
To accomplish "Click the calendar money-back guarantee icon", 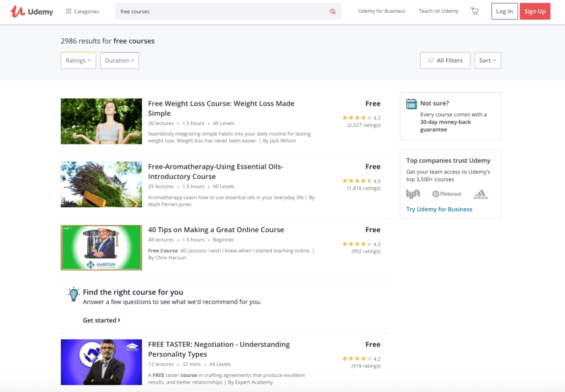I will click(411, 104).
